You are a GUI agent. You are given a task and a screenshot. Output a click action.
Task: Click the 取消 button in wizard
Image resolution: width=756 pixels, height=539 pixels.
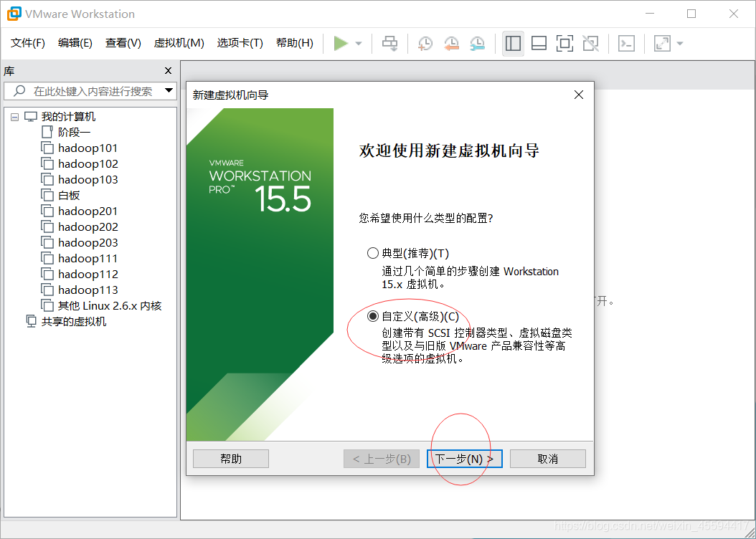548,459
